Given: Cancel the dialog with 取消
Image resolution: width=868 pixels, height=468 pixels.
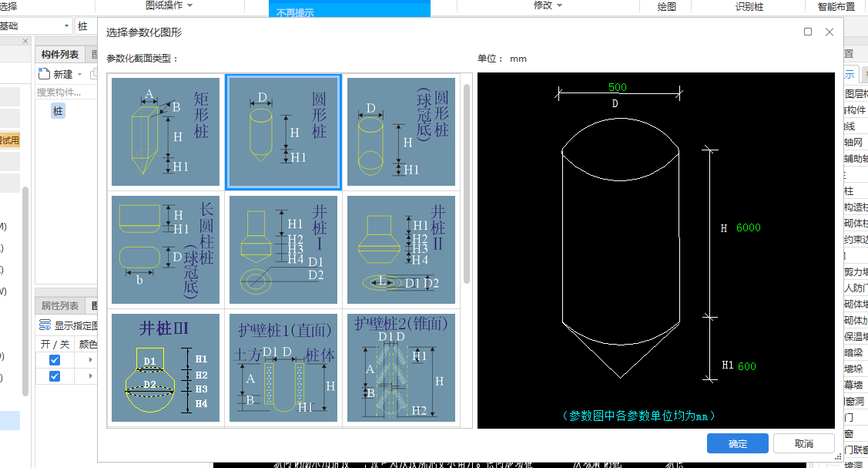Looking at the screenshot, I should coord(804,443).
